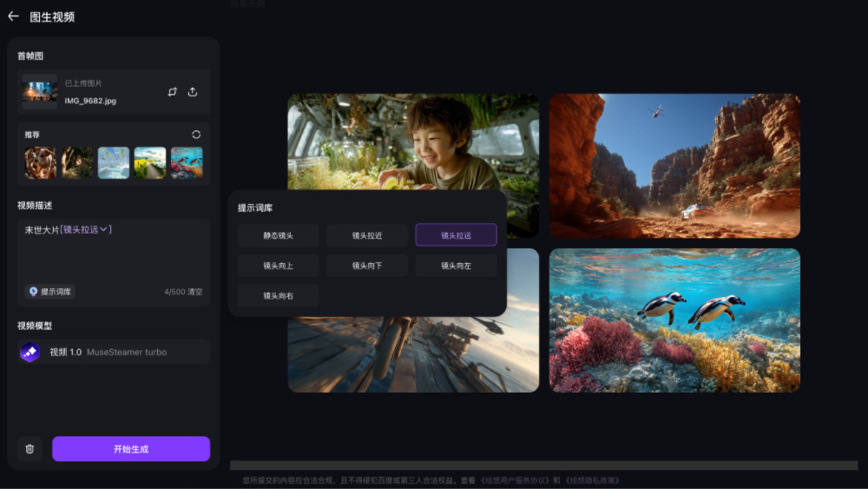Image resolution: width=868 pixels, height=489 pixels.
Task: Expand the [镜头拉远] dropdown in description
Action: (103, 229)
